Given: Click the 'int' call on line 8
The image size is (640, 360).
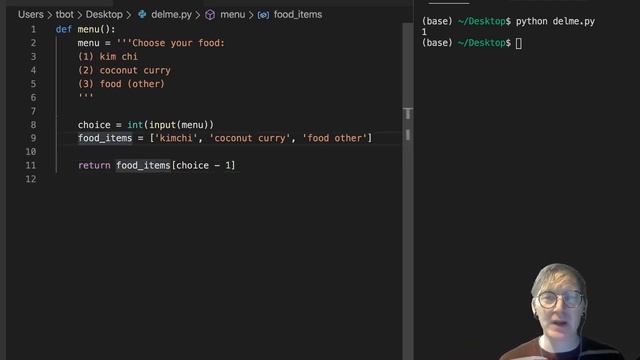Looking at the screenshot, I should click(x=135, y=125).
